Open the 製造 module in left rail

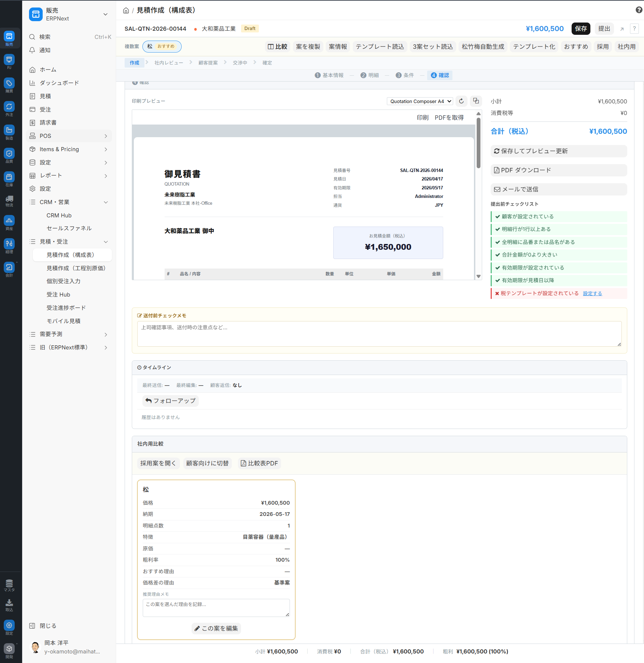[9, 132]
